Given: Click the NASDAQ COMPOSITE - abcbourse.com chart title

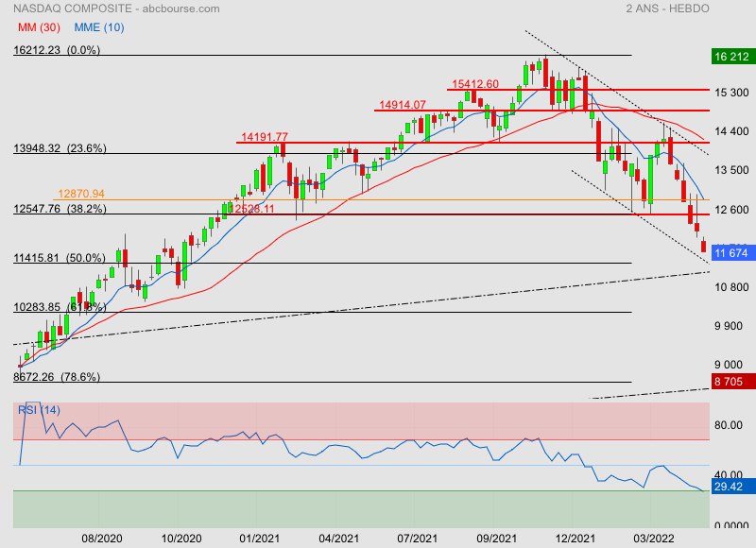Looking at the screenshot, I should tap(116, 9).
